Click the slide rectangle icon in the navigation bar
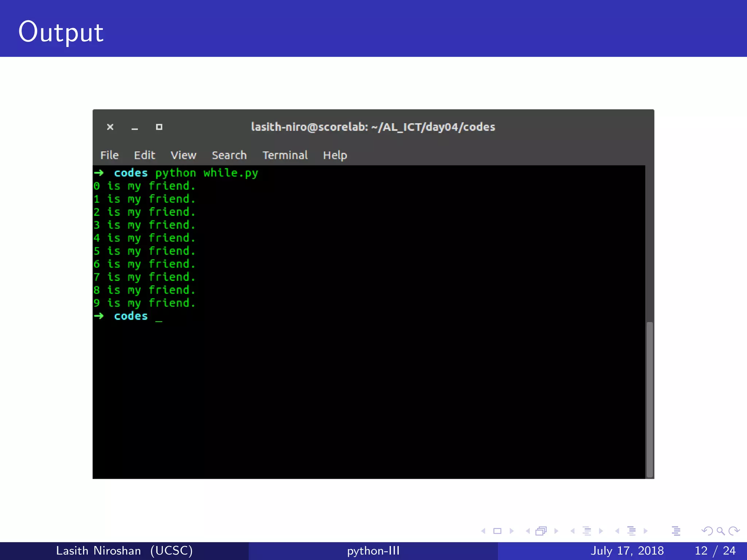 click(x=497, y=531)
